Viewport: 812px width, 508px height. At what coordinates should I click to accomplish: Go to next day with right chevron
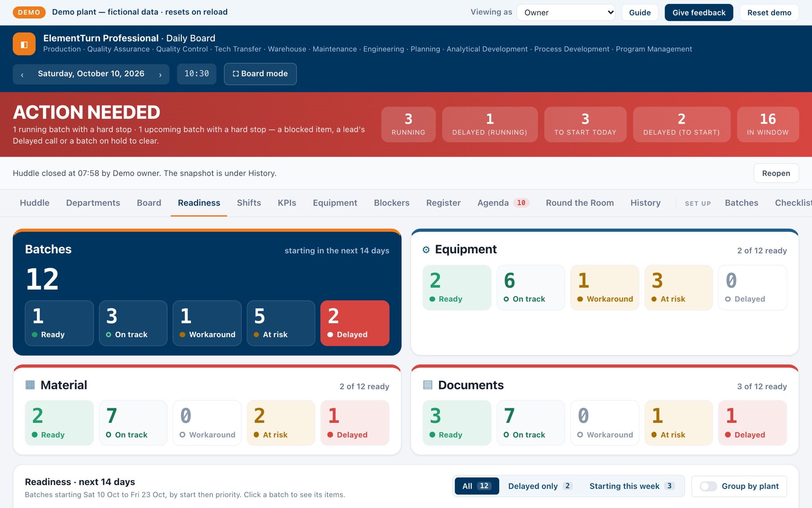[160, 75]
